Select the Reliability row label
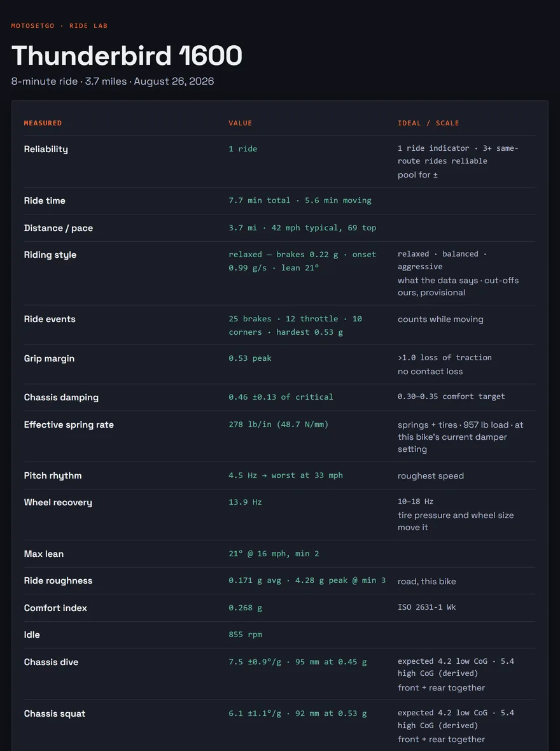560x751 pixels. pos(46,149)
